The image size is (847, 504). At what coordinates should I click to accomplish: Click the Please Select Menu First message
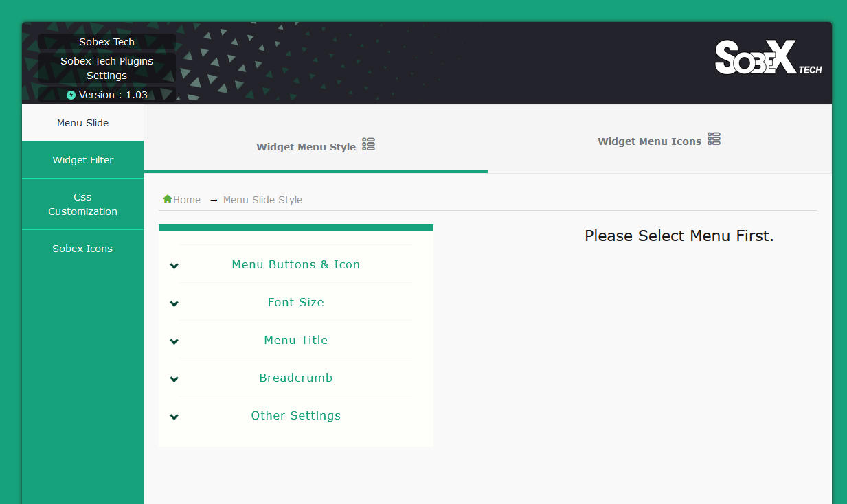click(679, 236)
